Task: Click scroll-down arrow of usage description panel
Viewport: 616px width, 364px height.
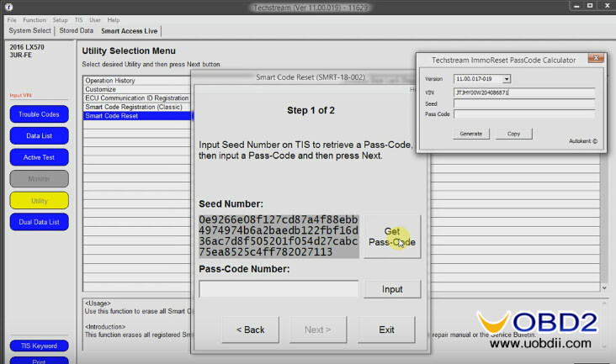Action: click(604, 346)
